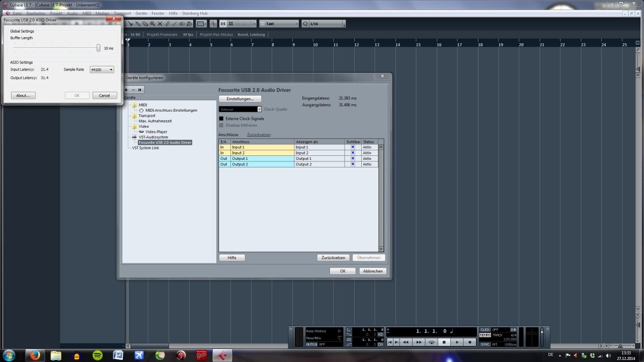Open the Clock-Quelle Internal dropdown
The image size is (644, 362).
click(x=240, y=109)
